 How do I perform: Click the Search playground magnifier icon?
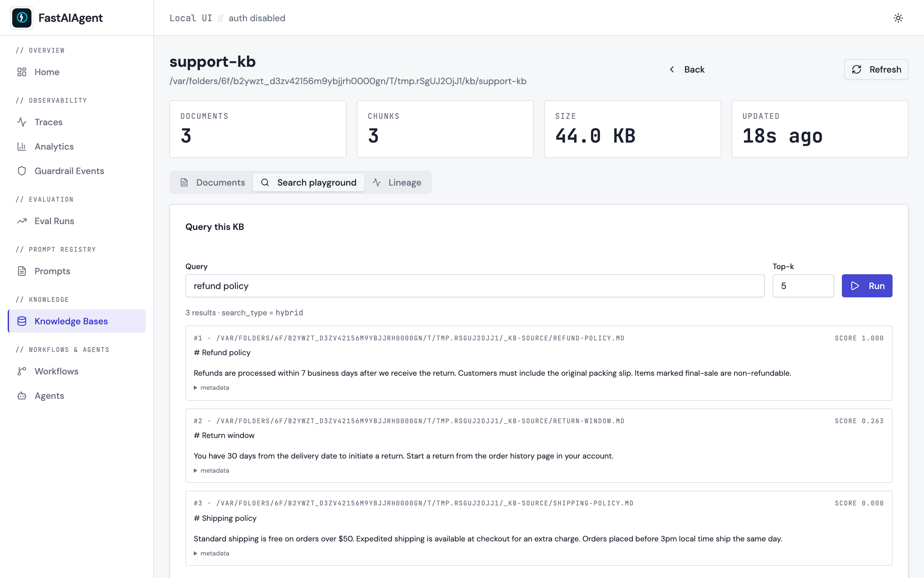tap(265, 182)
